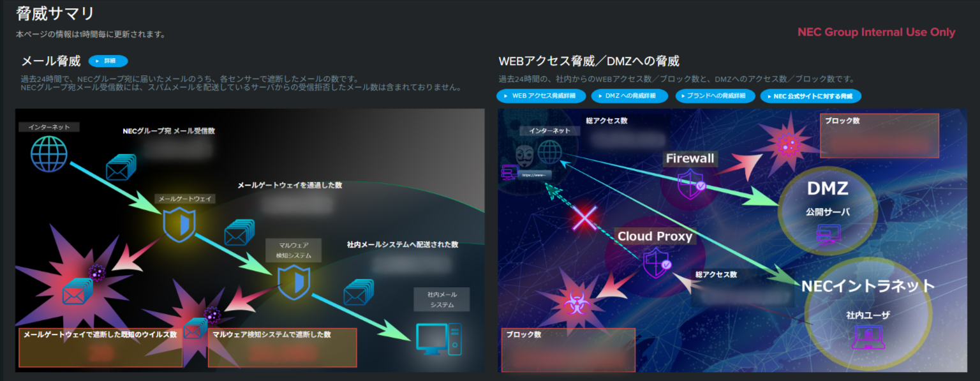Open ブランドへの脅威詳細 button
The image size is (980, 381).
click(715, 96)
